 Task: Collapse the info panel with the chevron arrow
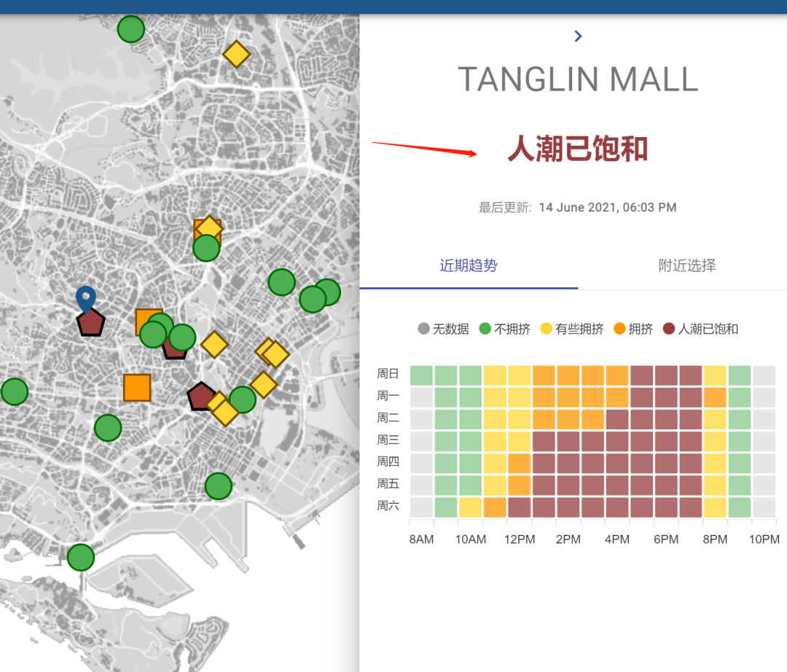[578, 36]
